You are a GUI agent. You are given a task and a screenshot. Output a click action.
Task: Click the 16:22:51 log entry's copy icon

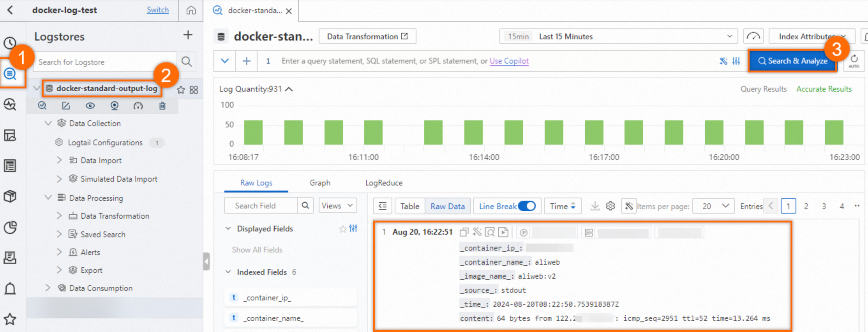(x=464, y=232)
